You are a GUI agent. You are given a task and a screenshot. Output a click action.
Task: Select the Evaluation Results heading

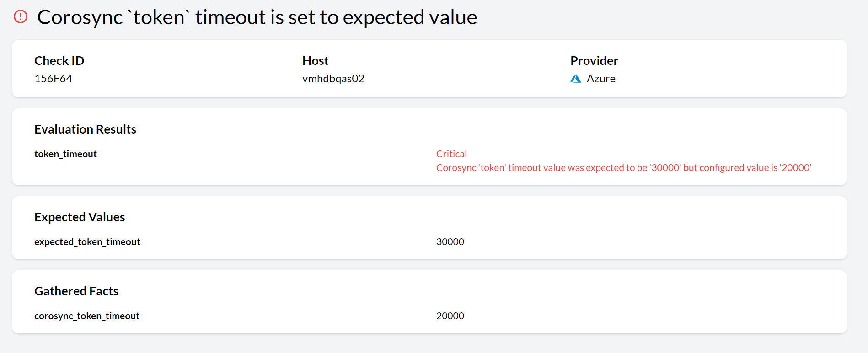[86, 129]
